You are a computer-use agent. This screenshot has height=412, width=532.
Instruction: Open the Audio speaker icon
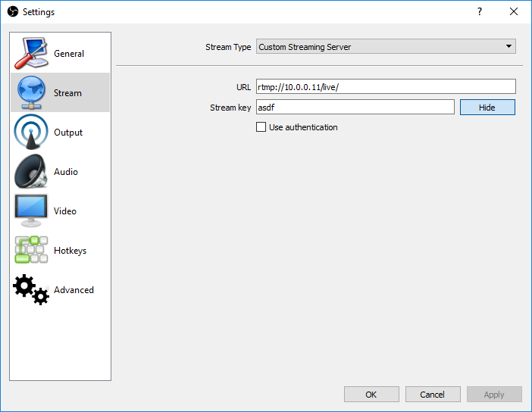[x=31, y=172]
